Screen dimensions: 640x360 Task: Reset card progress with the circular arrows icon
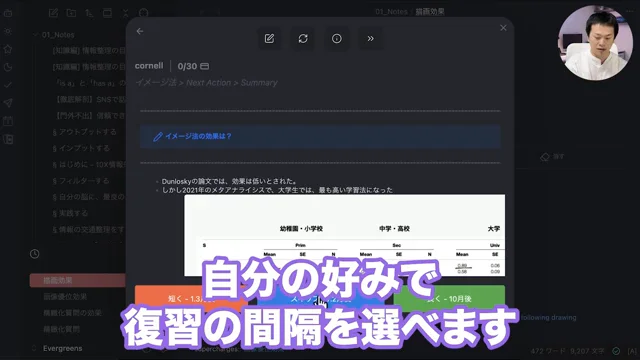pos(303,38)
